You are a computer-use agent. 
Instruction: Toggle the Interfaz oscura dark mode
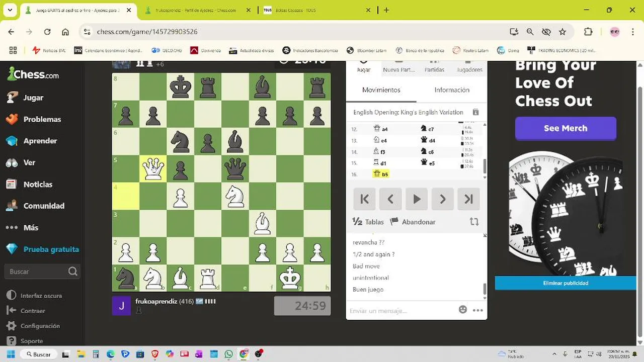tap(41, 296)
